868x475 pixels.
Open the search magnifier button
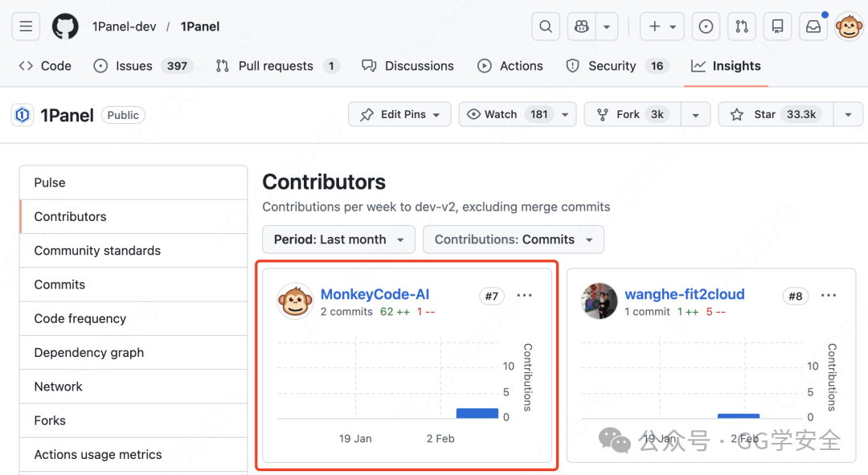[545, 27]
